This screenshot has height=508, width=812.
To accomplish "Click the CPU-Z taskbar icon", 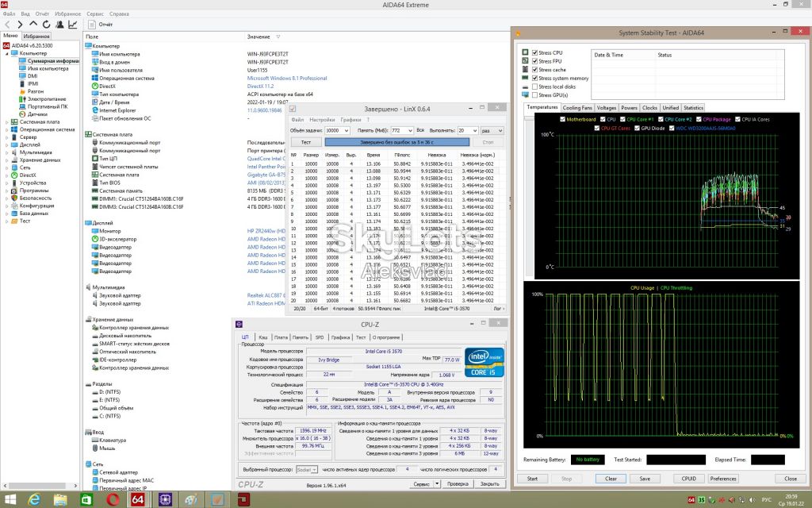I will click(x=165, y=500).
